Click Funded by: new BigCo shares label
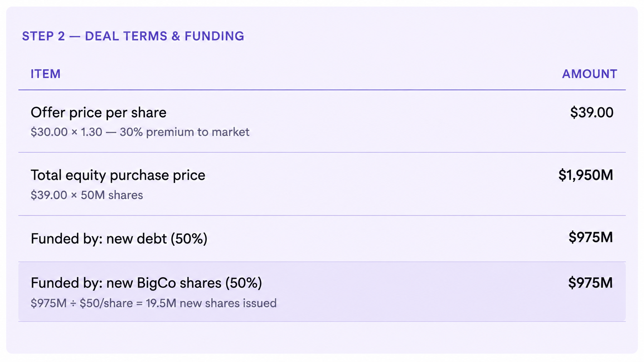Viewport: 644px width, 362px height. [x=146, y=283]
